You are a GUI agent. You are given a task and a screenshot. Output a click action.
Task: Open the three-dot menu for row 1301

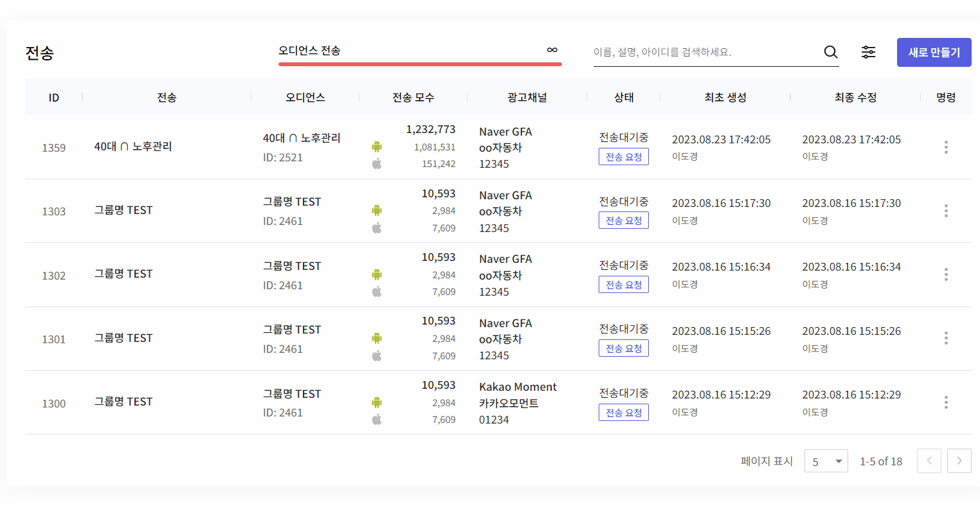point(945,338)
